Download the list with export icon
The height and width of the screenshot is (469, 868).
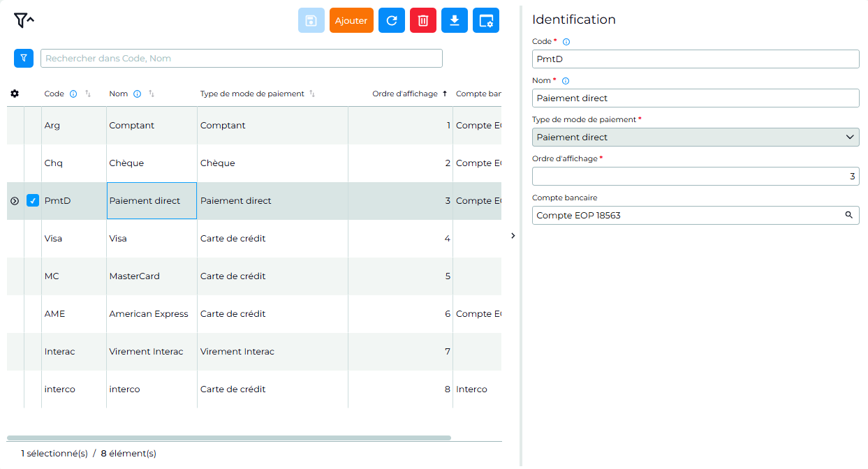(x=455, y=20)
